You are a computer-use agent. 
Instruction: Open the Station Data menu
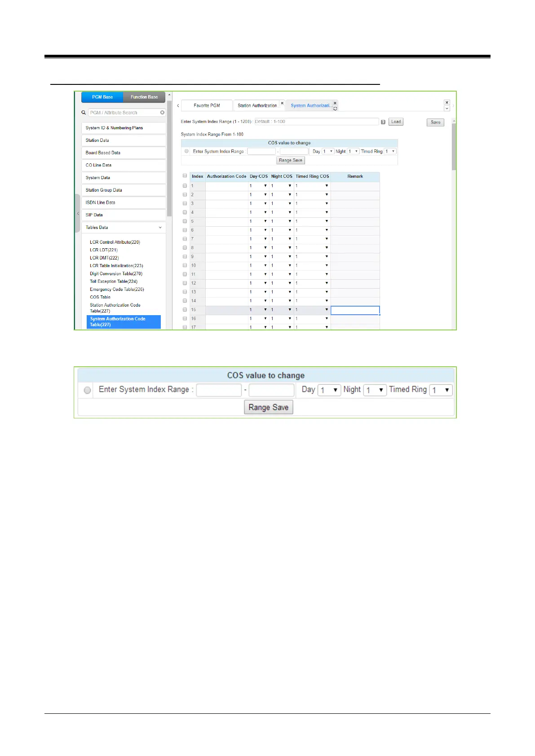pos(124,141)
